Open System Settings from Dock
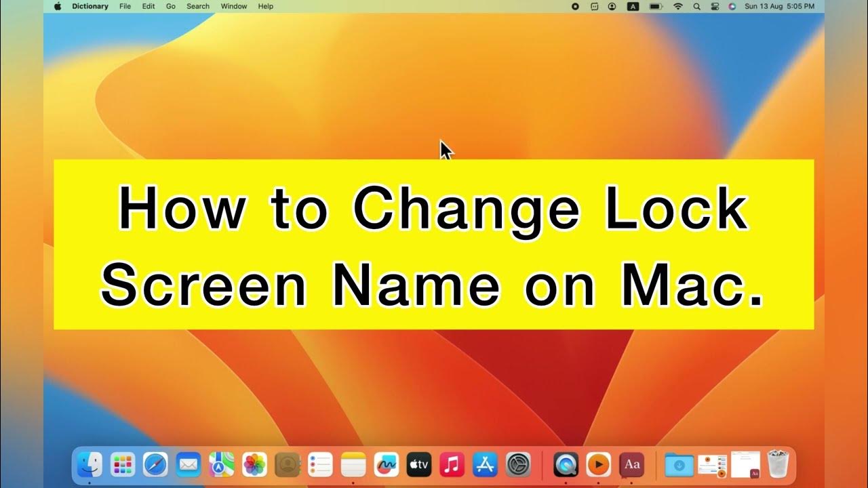Screen dimensions: 868x488 [x=519, y=464]
